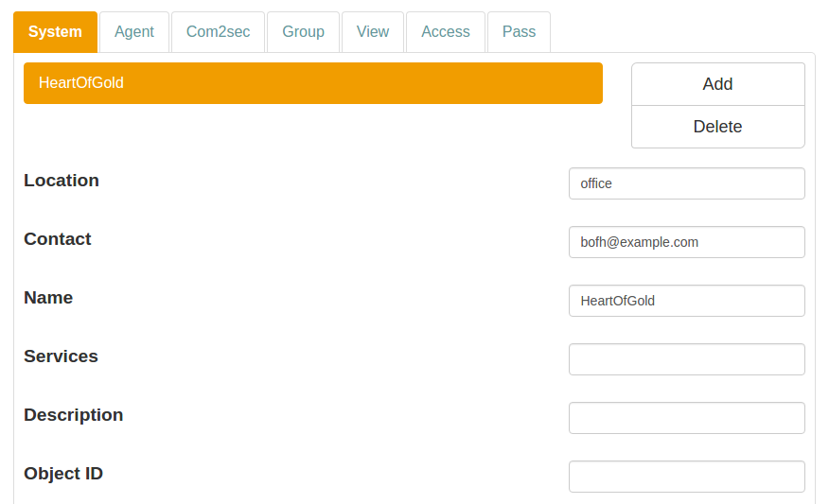
Task: Open the Com2sec tab
Action: (x=218, y=32)
